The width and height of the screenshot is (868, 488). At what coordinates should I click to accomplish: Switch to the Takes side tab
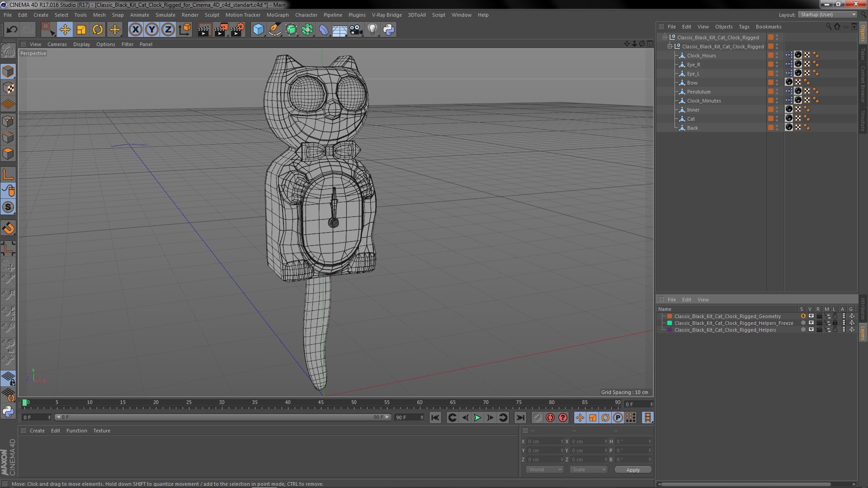863,54
